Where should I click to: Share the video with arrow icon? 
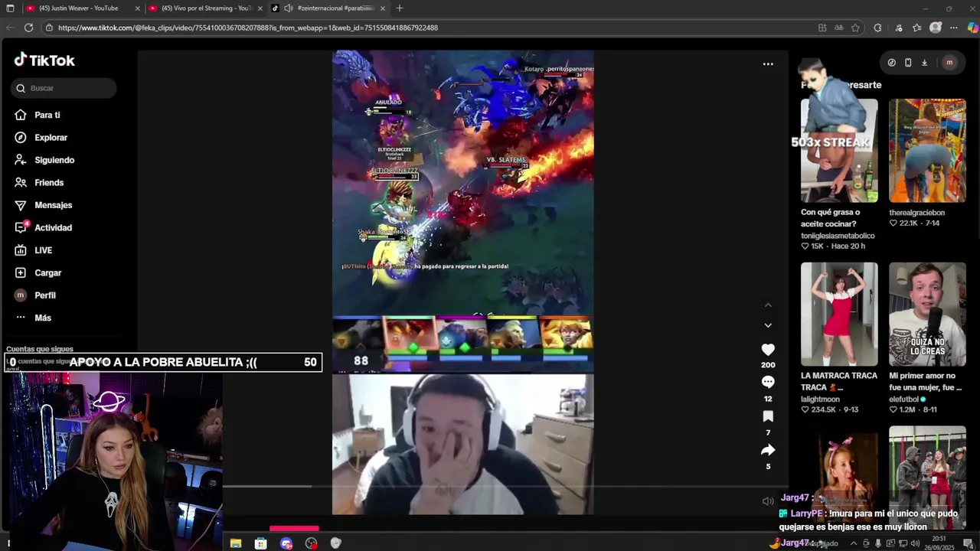click(x=768, y=450)
